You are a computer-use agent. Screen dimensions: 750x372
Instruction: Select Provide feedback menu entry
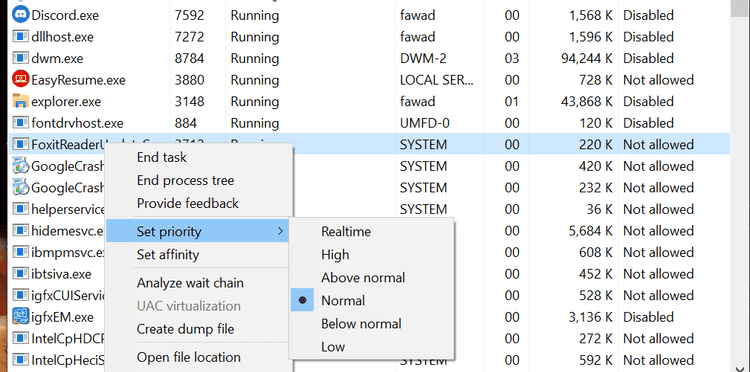[188, 203]
